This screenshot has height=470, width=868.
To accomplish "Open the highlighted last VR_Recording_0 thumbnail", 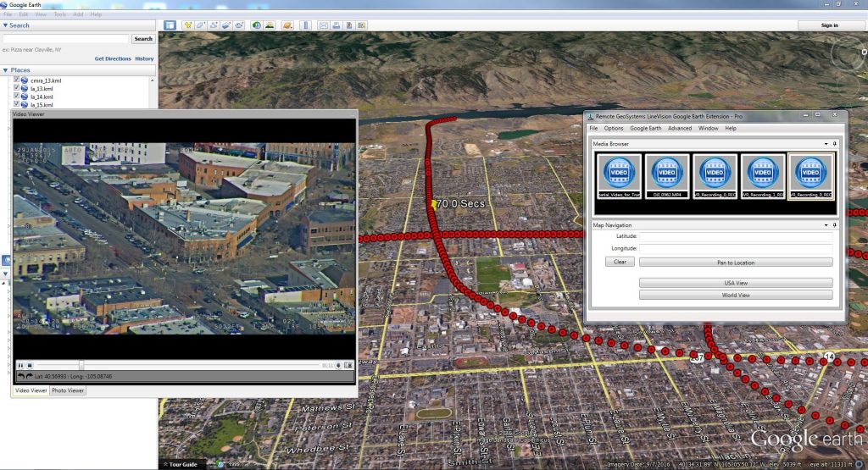I will click(810, 176).
